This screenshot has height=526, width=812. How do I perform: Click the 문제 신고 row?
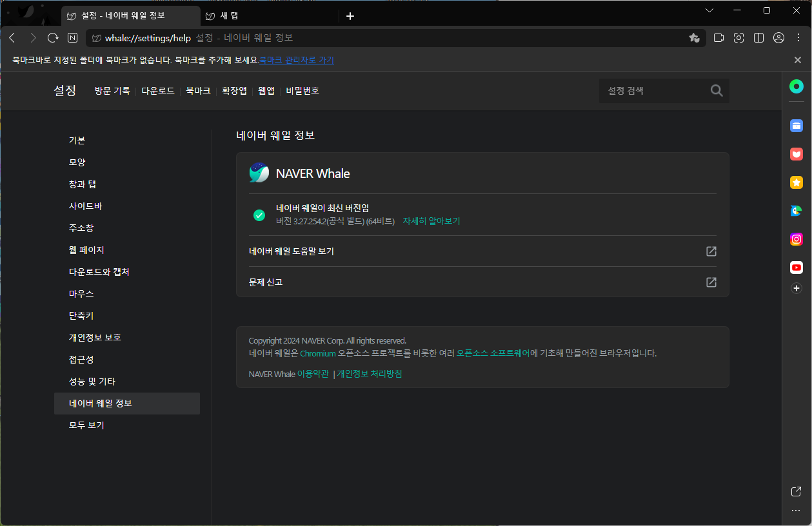point(482,282)
